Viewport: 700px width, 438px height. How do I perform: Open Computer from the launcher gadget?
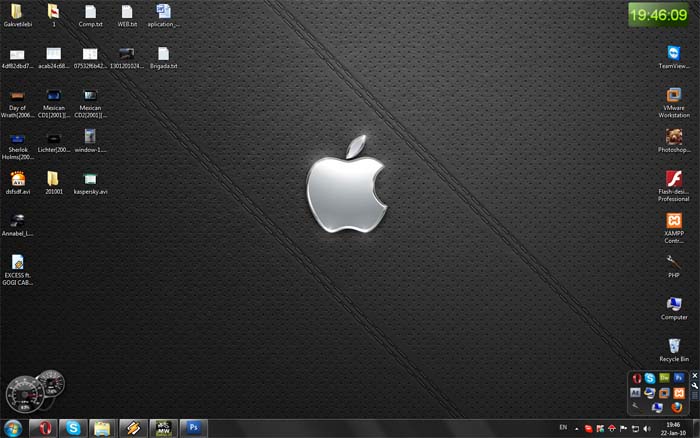[657, 407]
